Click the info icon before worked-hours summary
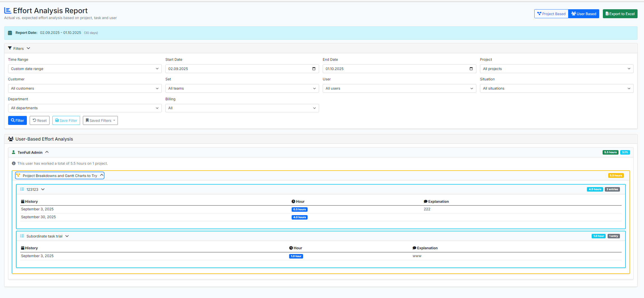Viewport: 644px width, 298px height. pos(14,163)
